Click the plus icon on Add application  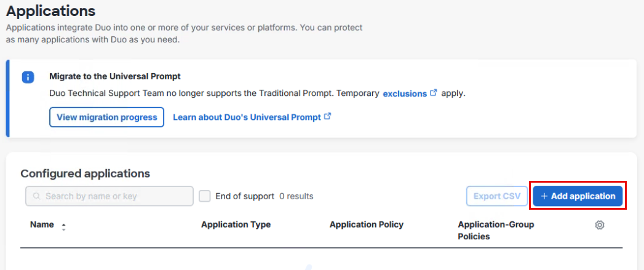(544, 196)
